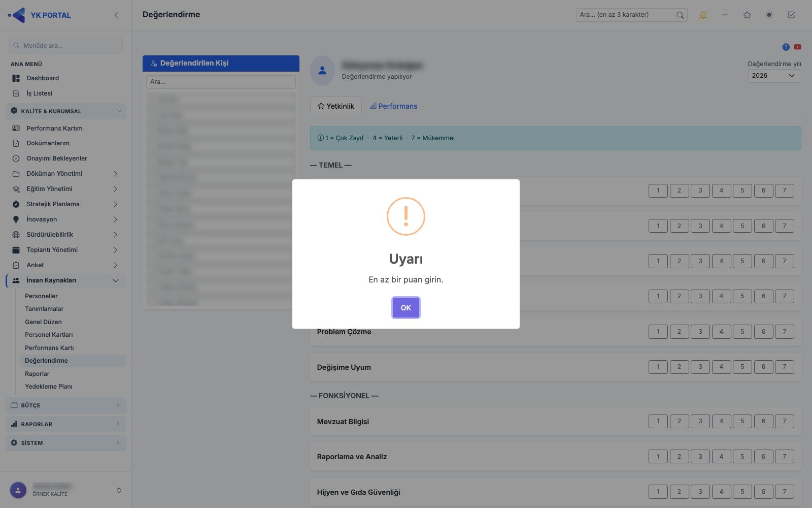The height and width of the screenshot is (508, 812).
Task: Click OK on the Uyarı dialog
Action: click(406, 308)
